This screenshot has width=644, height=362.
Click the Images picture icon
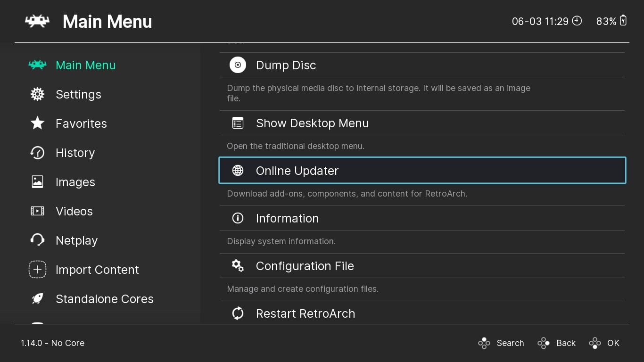click(x=37, y=182)
